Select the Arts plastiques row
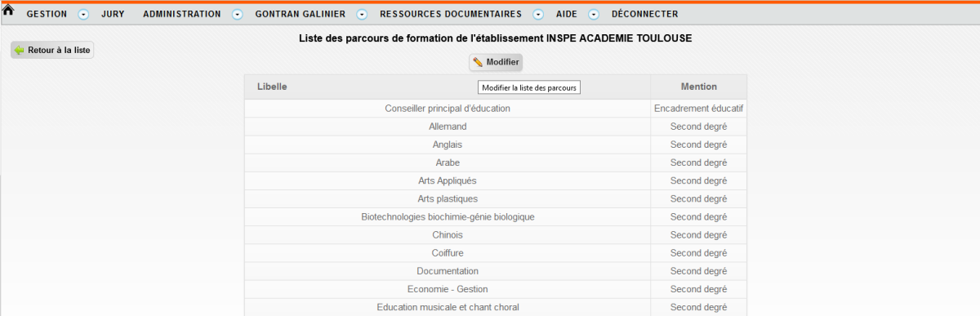 pos(495,199)
